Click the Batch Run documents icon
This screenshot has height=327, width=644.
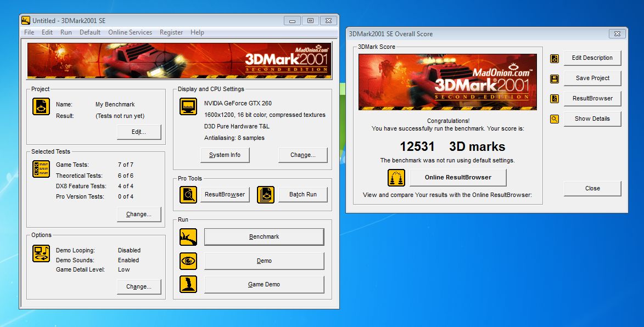coord(266,194)
